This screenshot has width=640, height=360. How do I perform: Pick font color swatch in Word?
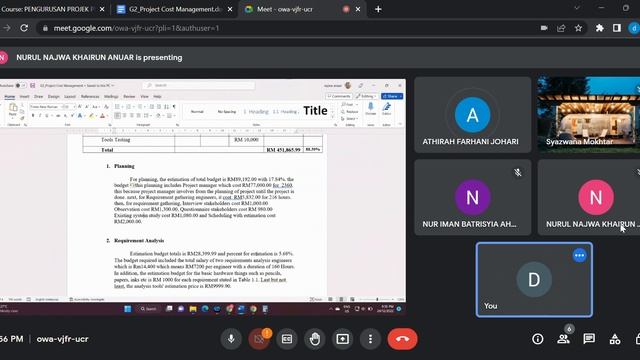pyautogui.click(x=102, y=116)
